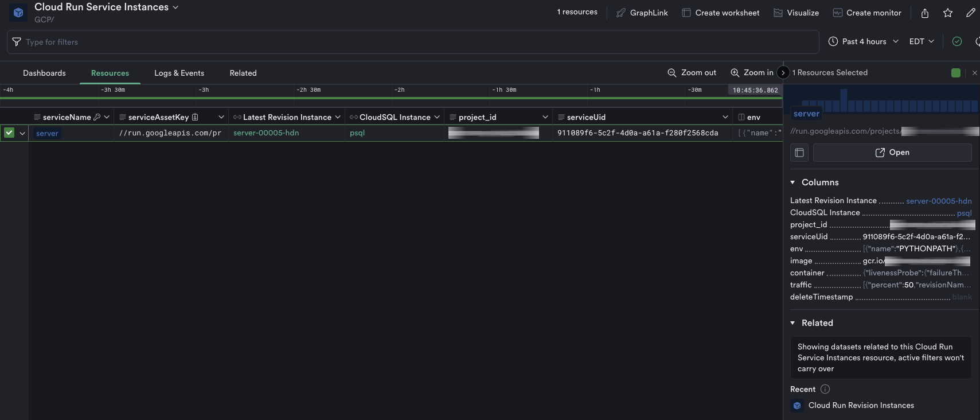Click the link icon in CloudSQL Instance header

[x=354, y=117]
